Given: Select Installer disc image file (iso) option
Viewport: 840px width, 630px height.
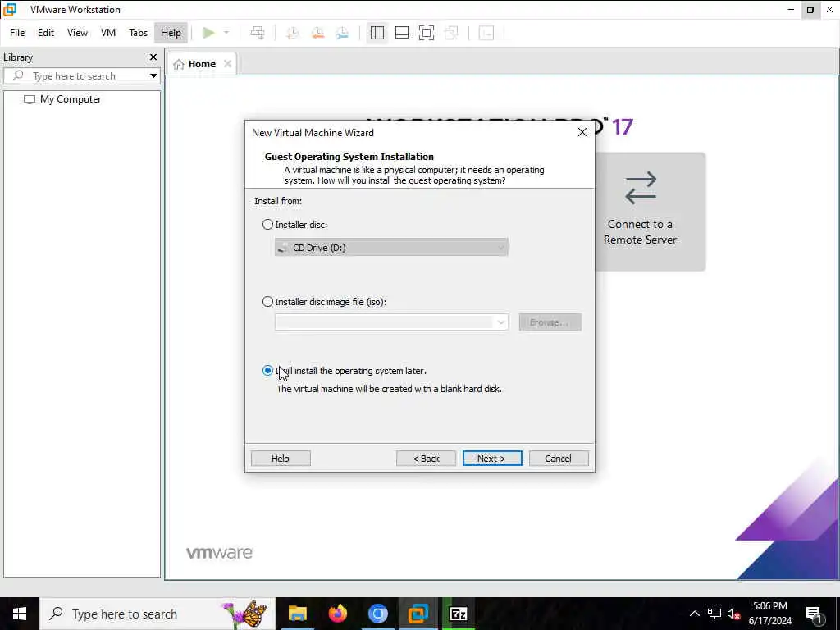Looking at the screenshot, I should pyautogui.click(x=268, y=302).
